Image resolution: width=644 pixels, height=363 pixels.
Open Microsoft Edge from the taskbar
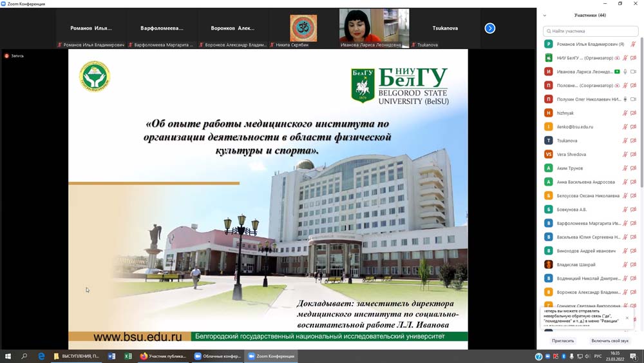point(41,356)
